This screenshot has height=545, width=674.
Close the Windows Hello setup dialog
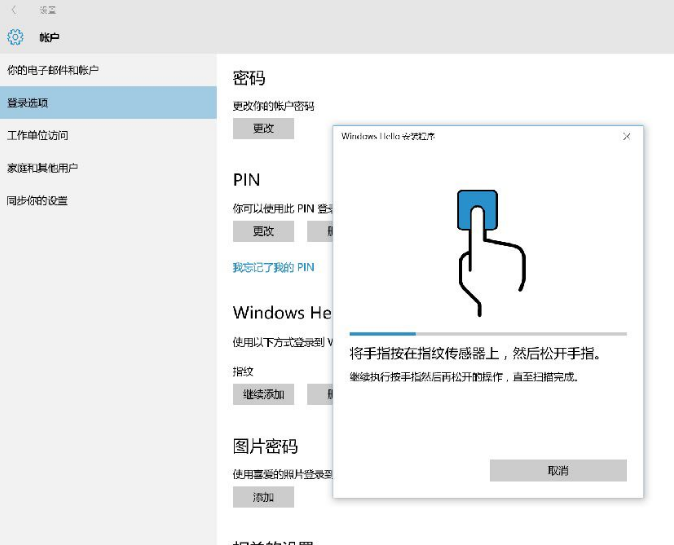[x=626, y=136]
